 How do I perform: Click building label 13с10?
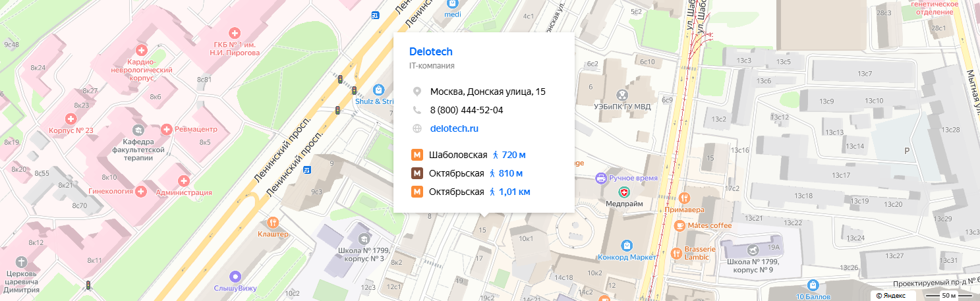click(x=874, y=101)
